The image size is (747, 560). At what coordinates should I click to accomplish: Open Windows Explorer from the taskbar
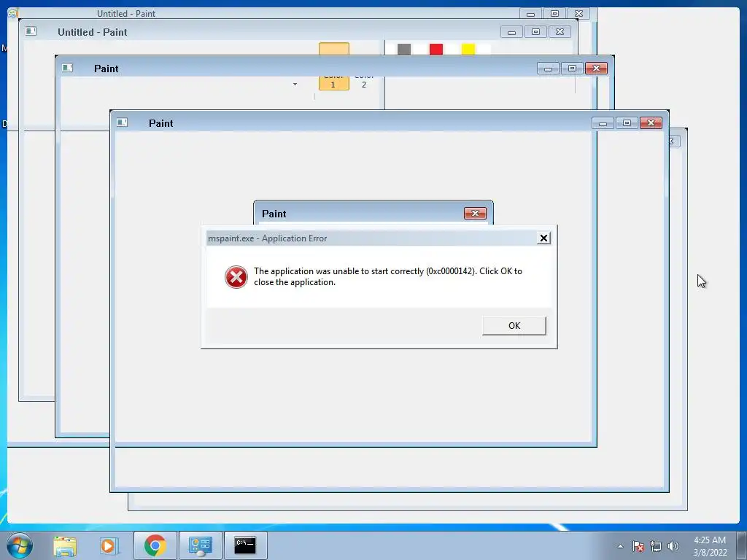coord(65,545)
